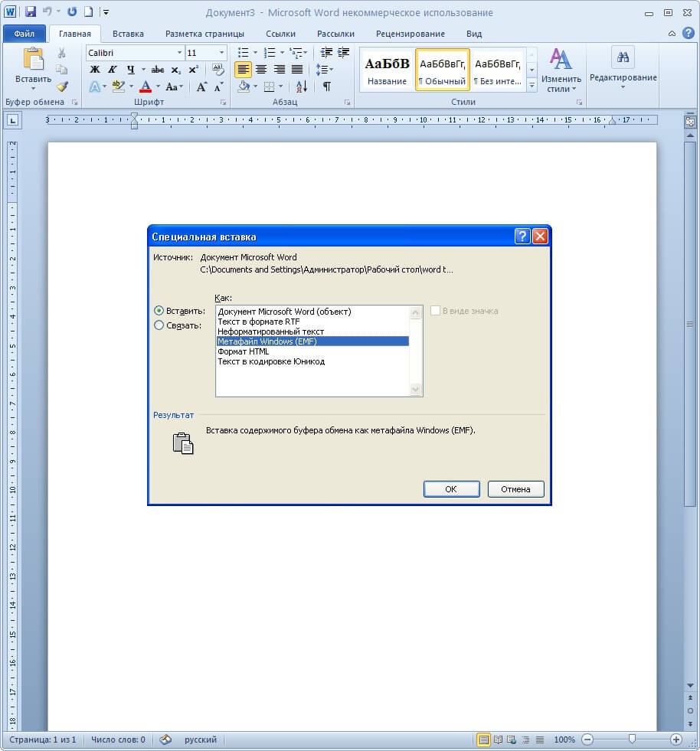Click the numbered list icon
The image size is (700, 751).
click(270, 52)
